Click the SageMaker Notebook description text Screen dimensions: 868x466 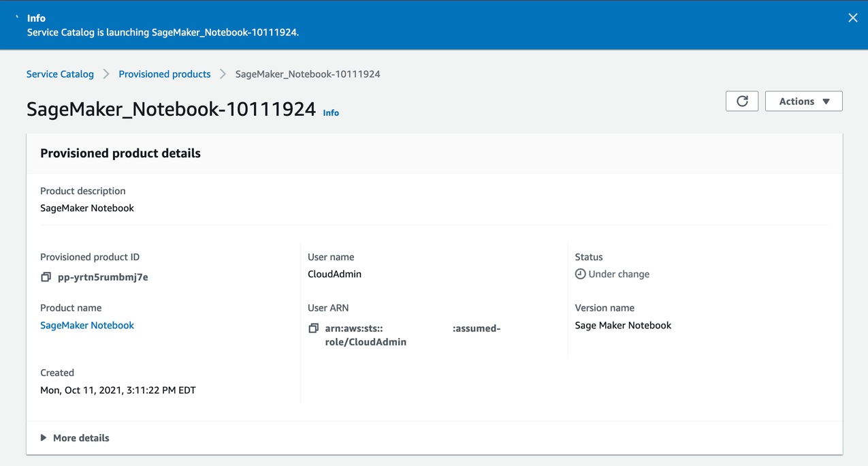(x=87, y=208)
